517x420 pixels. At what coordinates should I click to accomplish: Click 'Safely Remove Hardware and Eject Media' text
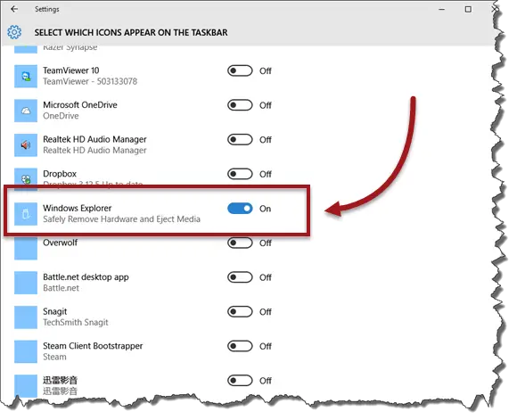[x=121, y=219]
